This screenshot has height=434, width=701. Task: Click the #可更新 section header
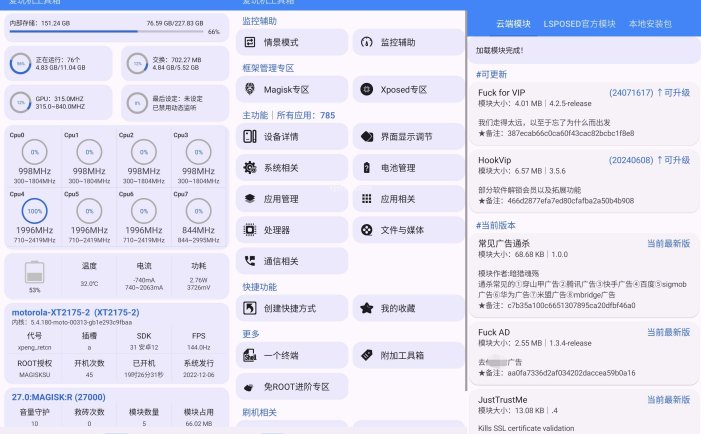491,74
